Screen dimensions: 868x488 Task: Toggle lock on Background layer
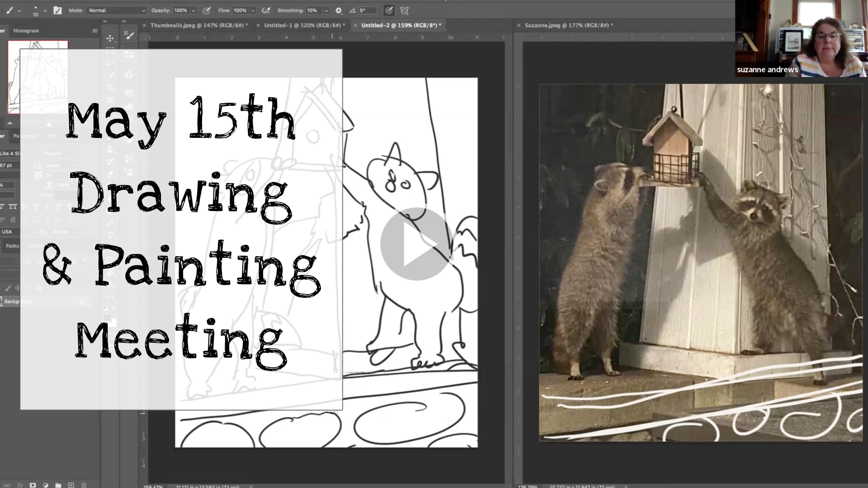pos(82,301)
